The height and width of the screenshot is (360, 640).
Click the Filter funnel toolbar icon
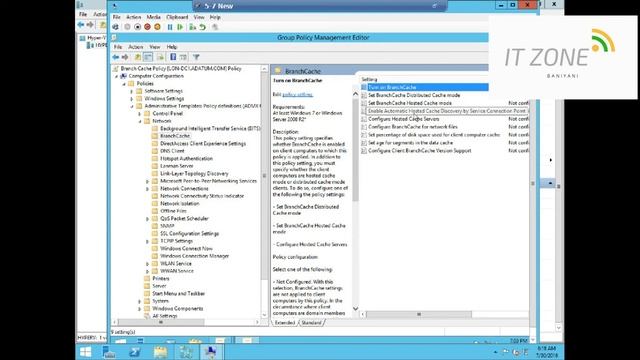pyautogui.click(x=196, y=57)
